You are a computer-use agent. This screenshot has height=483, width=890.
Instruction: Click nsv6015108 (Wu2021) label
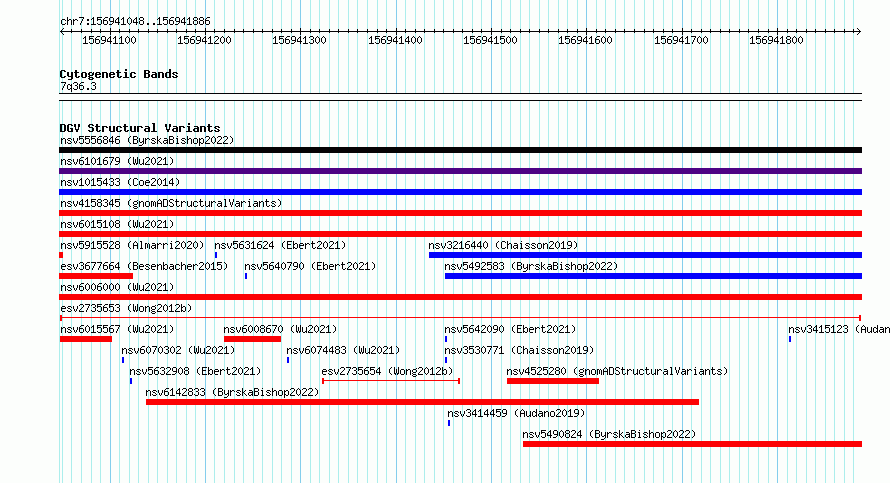tap(117, 224)
